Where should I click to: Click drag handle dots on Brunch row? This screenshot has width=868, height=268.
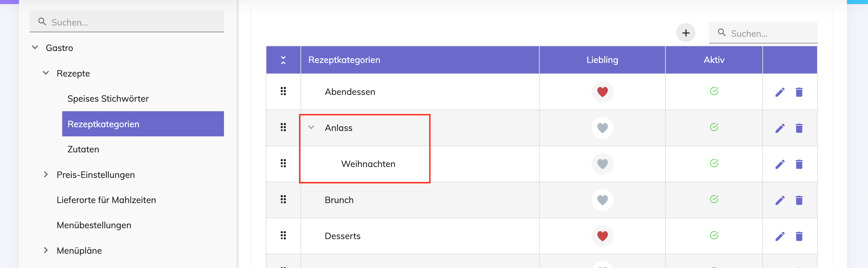(283, 199)
